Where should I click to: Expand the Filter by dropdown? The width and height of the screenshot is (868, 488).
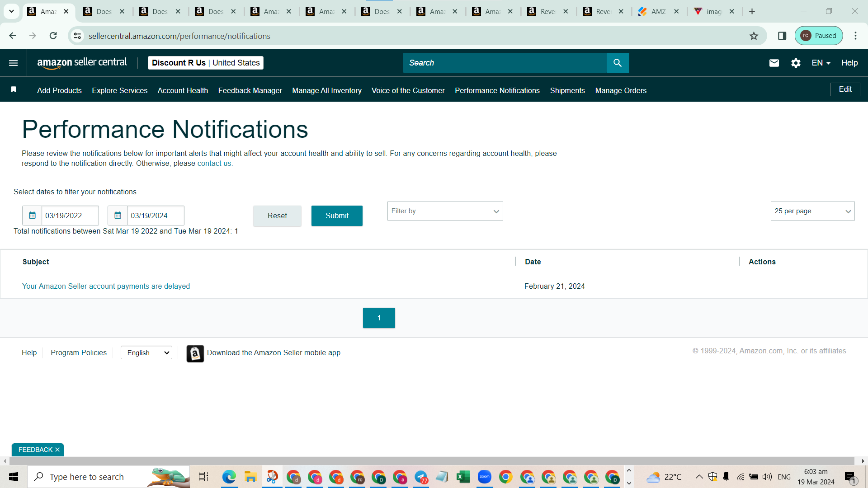(445, 211)
